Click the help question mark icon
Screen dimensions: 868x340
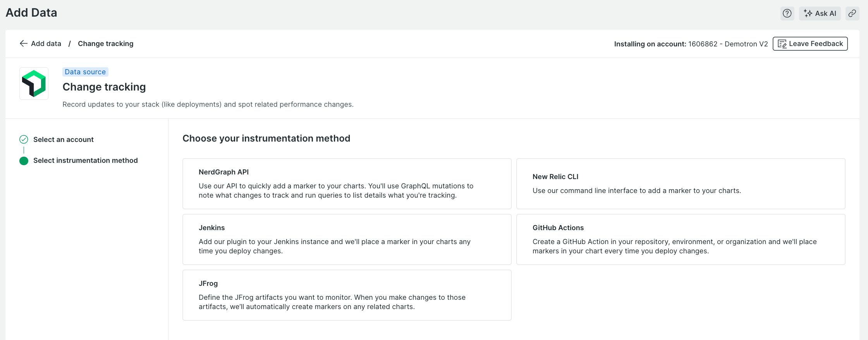pyautogui.click(x=787, y=14)
